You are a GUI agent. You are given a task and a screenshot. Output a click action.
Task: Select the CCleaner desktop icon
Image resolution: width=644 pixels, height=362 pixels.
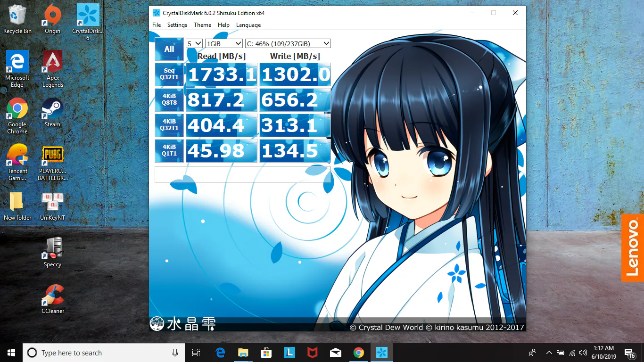(53, 299)
